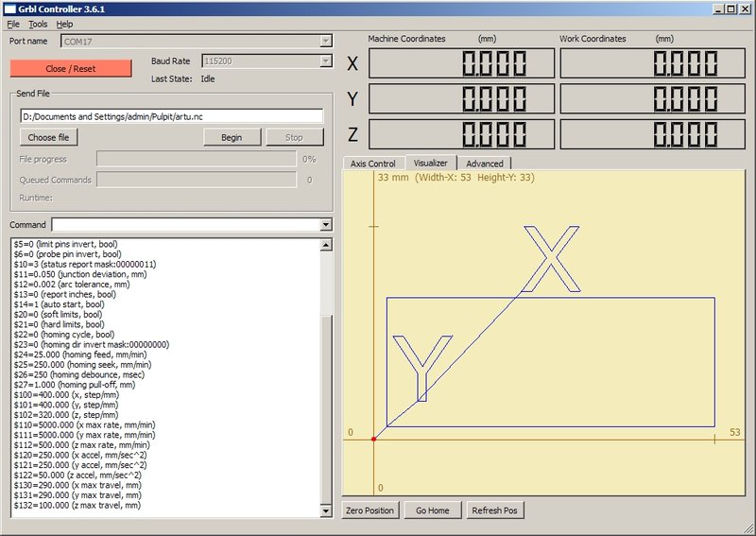Click the '$24=25.000 (homing feed, mm/min)' line
The image size is (756, 536).
(x=80, y=354)
